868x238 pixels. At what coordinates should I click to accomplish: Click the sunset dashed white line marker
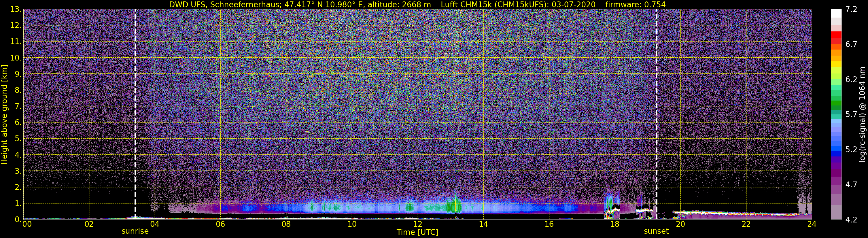656,114
